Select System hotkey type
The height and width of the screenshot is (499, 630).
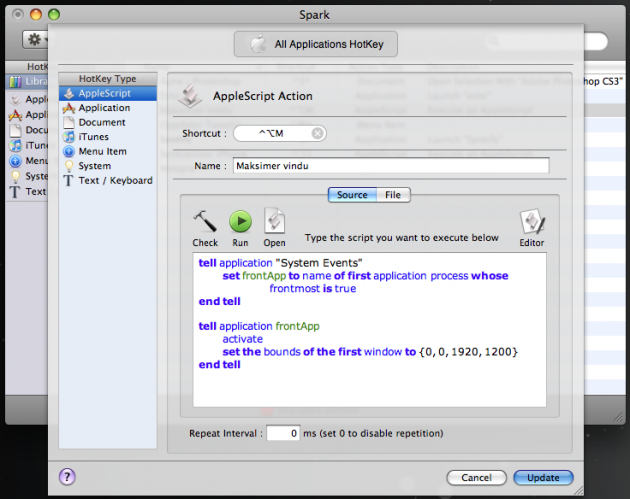point(108,166)
